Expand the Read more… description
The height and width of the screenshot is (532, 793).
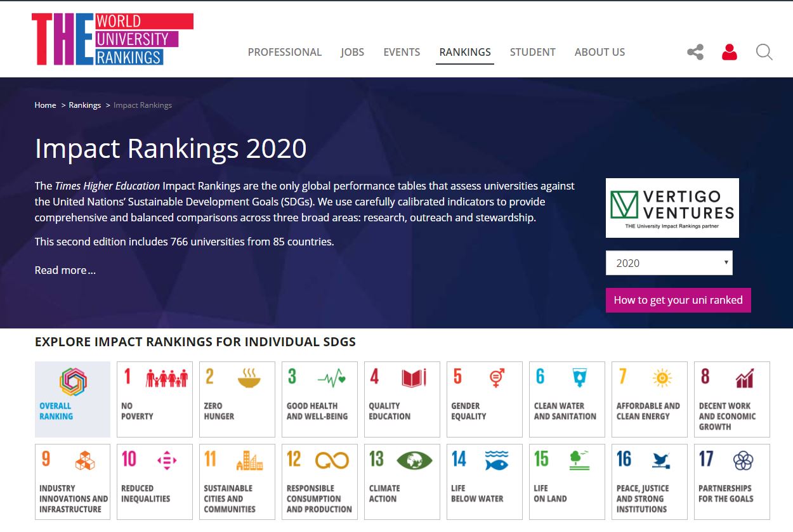tap(65, 270)
